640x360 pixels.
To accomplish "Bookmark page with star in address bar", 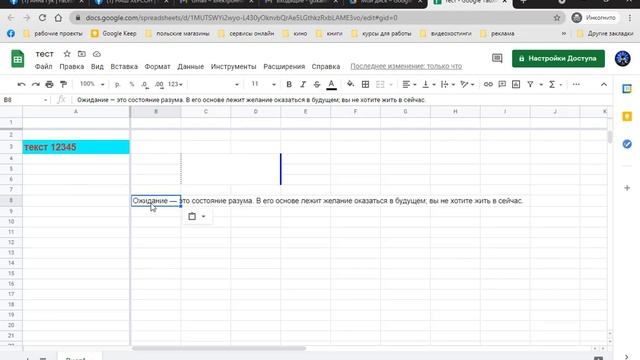I will coord(557,18).
